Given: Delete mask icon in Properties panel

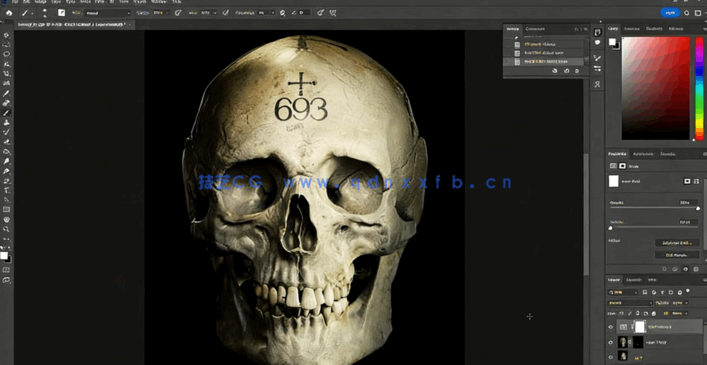Looking at the screenshot, I should pyautogui.click(x=696, y=269).
